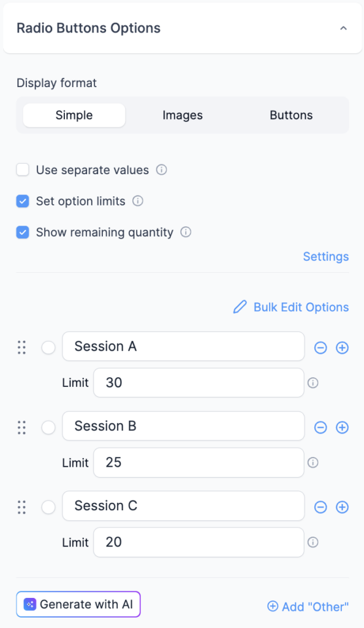Click inside Session B's limit field

point(196,462)
